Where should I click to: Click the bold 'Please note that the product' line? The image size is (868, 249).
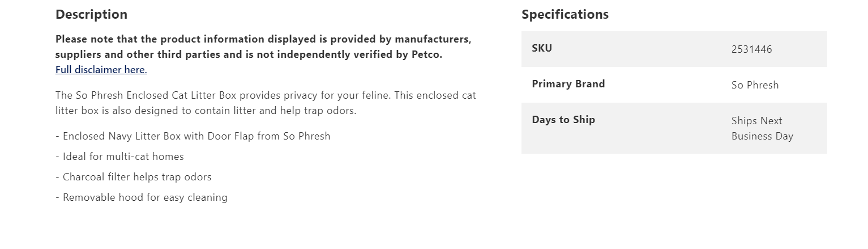263,39
